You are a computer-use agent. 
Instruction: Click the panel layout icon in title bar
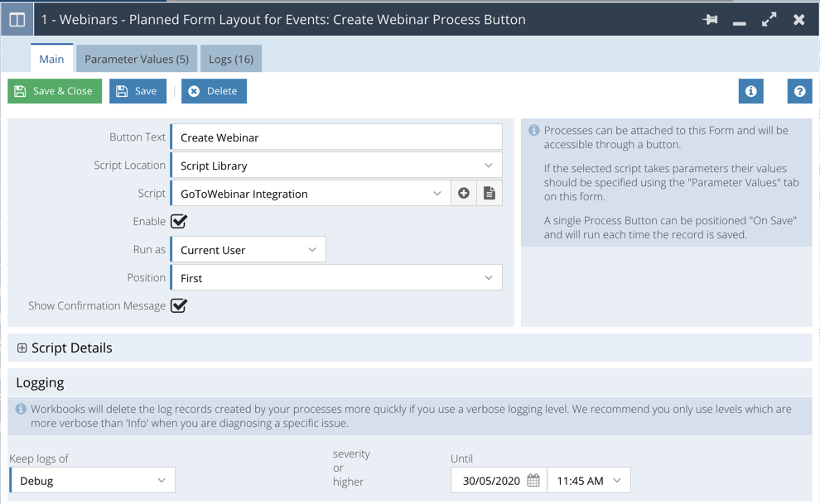(x=17, y=19)
